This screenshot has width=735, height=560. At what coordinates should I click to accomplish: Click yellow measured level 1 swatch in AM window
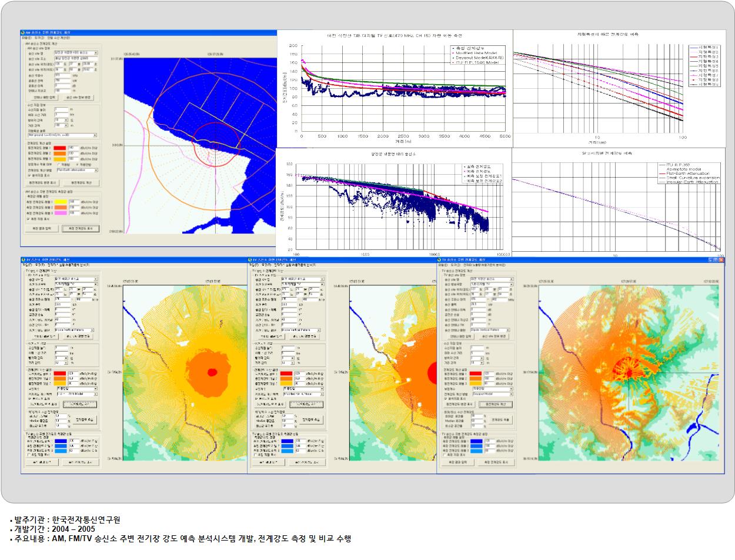pos(61,202)
